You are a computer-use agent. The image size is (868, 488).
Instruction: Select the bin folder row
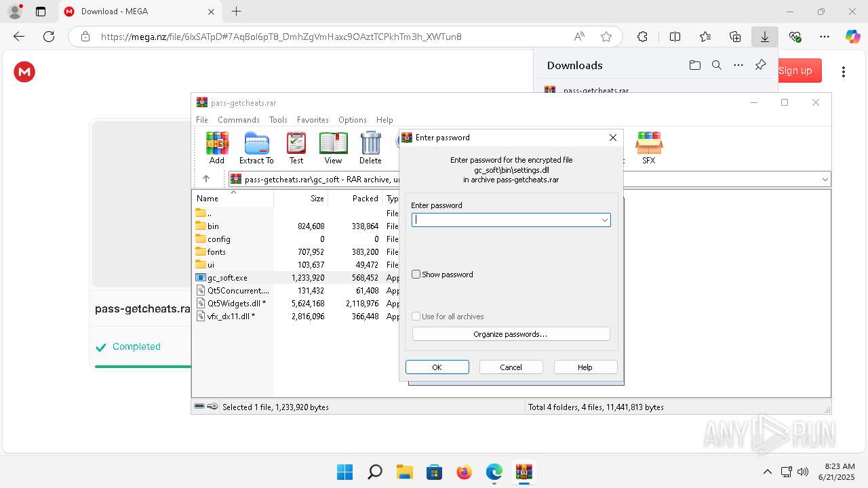pos(296,226)
